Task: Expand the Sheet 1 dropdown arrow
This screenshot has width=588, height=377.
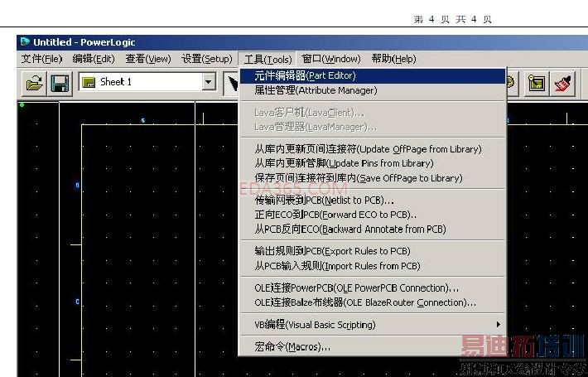Action: click(209, 82)
